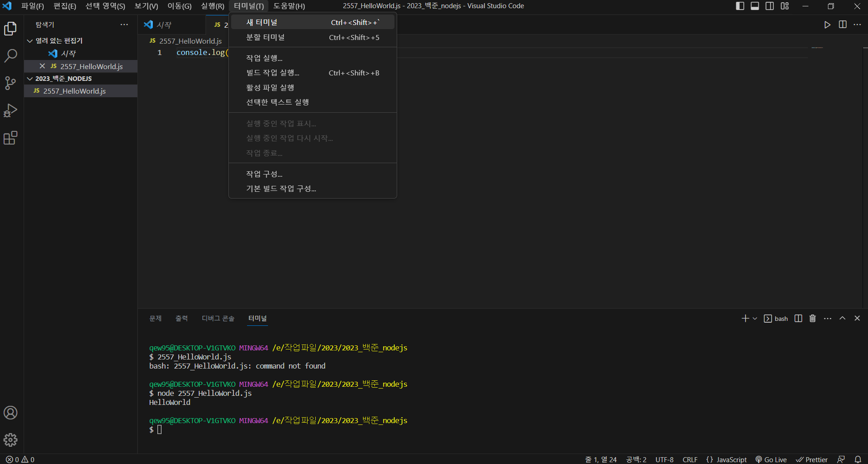Change indentation via 공백: 2

point(636,459)
